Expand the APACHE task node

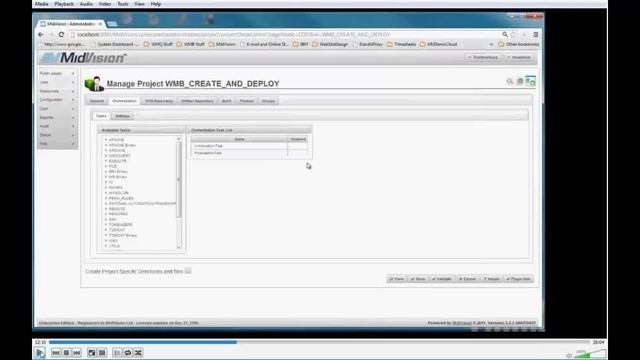(106, 140)
